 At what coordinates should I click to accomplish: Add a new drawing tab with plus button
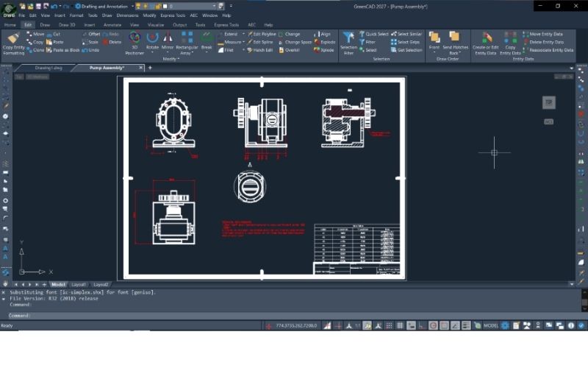point(150,68)
